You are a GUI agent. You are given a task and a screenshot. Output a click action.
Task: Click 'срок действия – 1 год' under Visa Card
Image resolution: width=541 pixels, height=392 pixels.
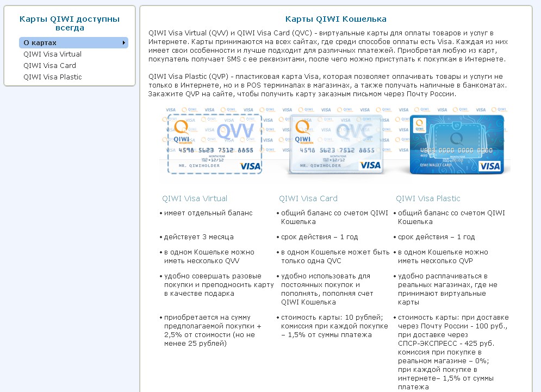pos(320,237)
